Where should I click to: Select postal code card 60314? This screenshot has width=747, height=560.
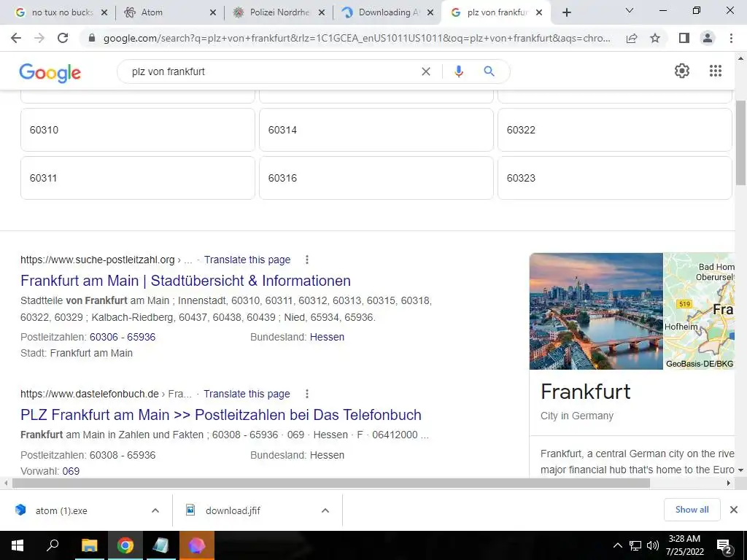[x=376, y=130]
